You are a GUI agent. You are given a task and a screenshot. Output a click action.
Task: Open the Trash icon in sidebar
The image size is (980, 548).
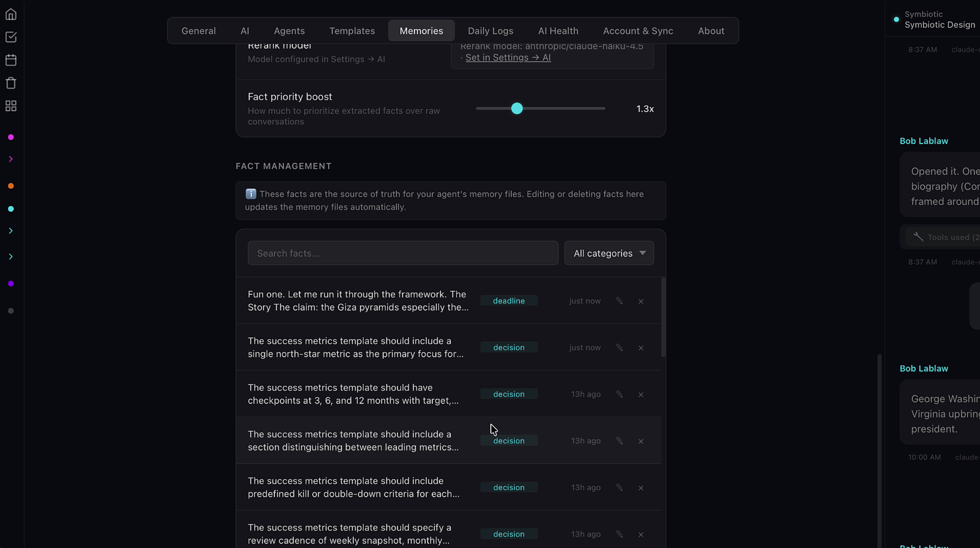(11, 83)
